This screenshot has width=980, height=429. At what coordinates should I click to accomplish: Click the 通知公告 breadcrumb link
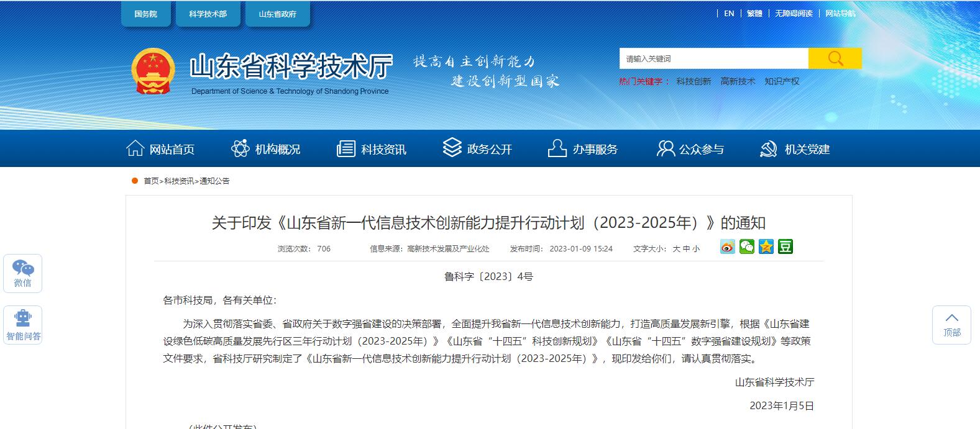point(214,181)
